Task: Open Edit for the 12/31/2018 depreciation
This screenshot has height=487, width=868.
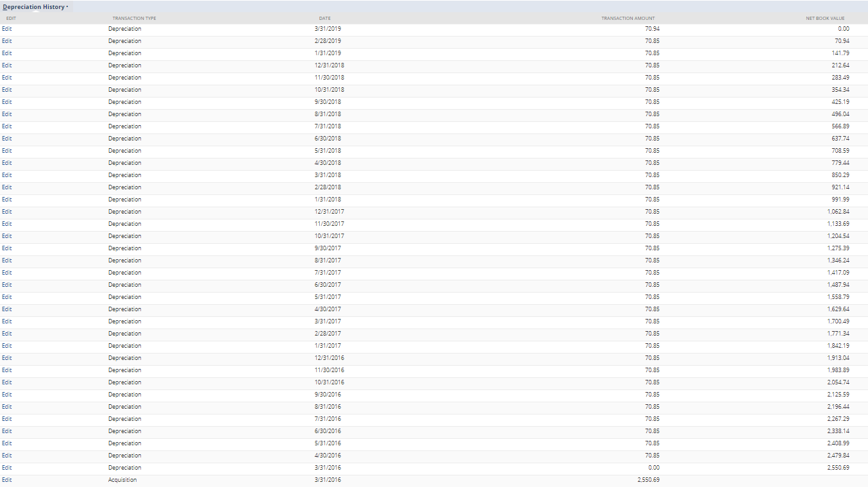Action: (7, 65)
